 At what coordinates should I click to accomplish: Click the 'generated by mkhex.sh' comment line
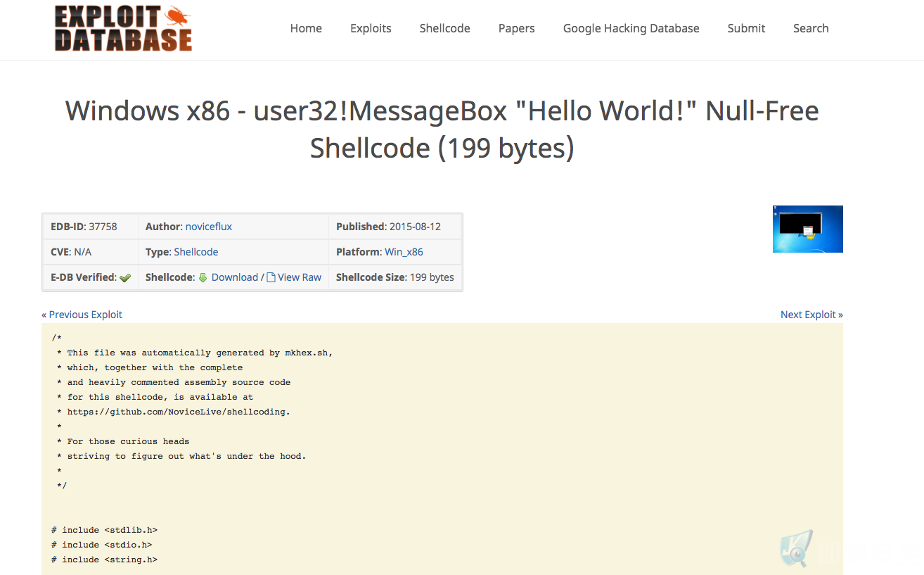195,353
